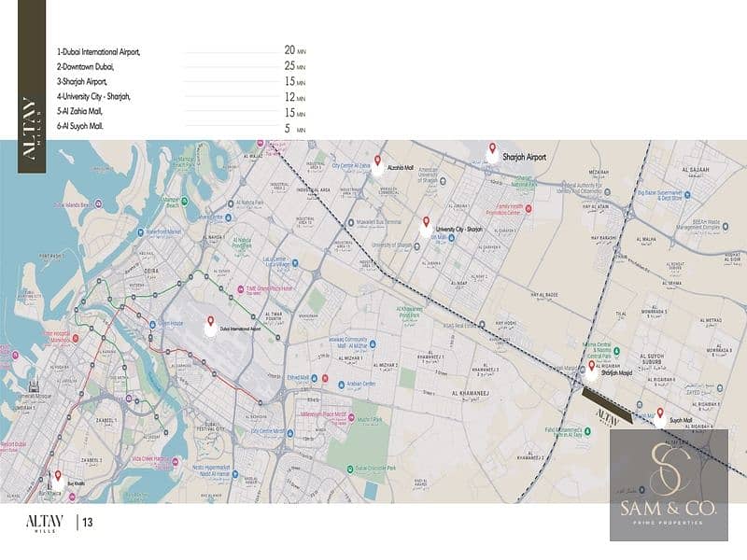The height and width of the screenshot is (560, 747).
Task: Click the 'DUBAI FESTIVAL CITY' map label
Action: 211,427
